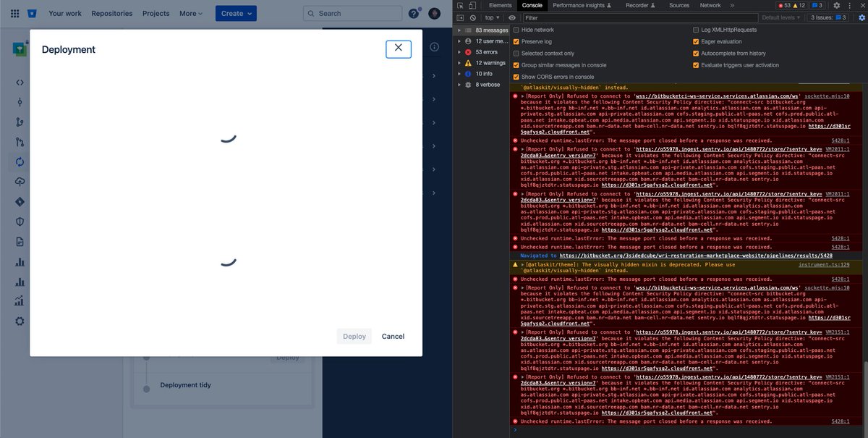Open the Branches sidebar icon

(x=20, y=122)
